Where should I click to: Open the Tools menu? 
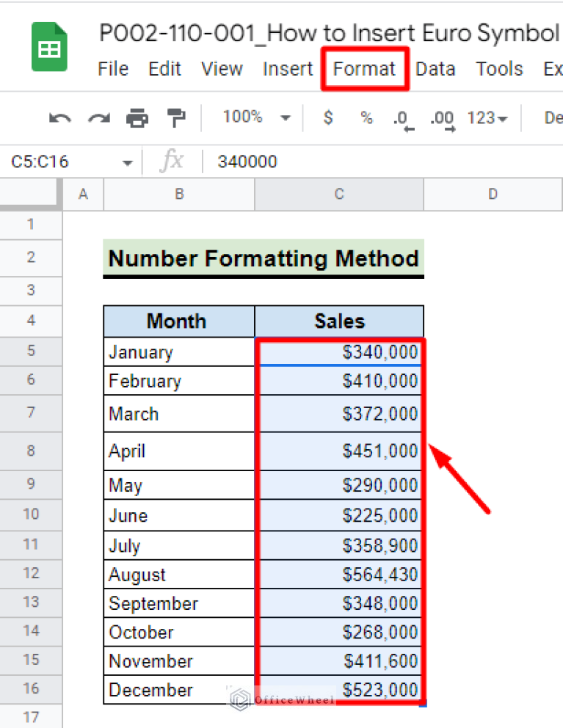pos(499,68)
